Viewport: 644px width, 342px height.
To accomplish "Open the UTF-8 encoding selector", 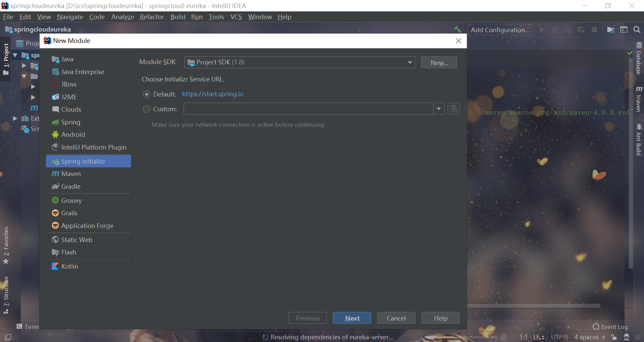I will 559,337.
